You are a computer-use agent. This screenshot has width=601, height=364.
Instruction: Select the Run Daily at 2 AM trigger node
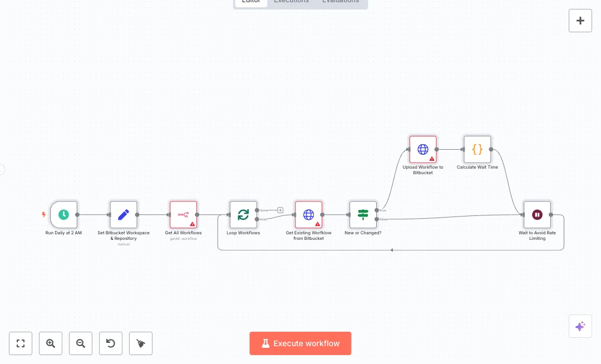tap(63, 214)
